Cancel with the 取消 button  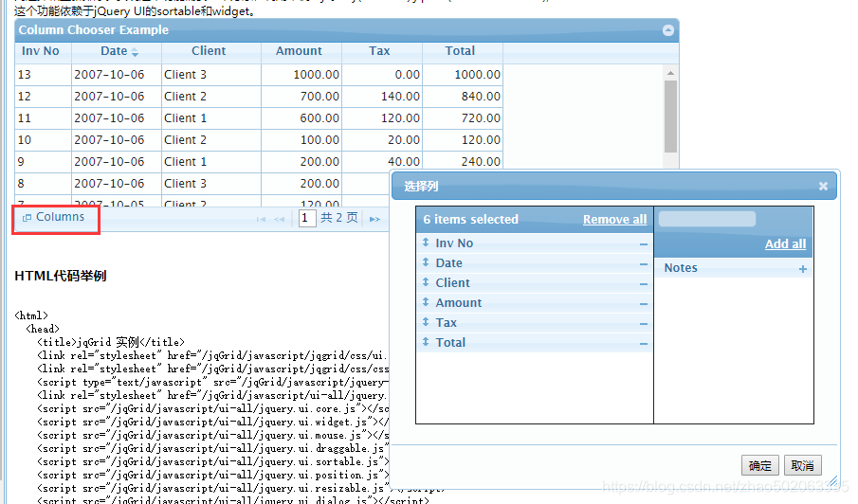coord(803,465)
